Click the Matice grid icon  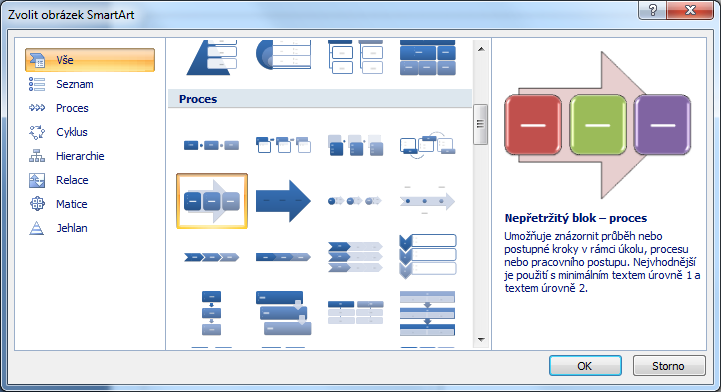(37, 204)
